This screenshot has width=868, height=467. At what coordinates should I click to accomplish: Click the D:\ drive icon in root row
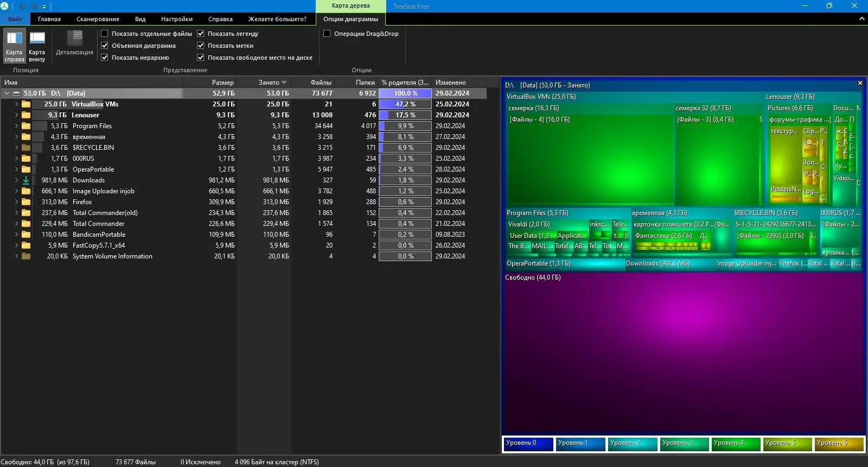point(16,93)
